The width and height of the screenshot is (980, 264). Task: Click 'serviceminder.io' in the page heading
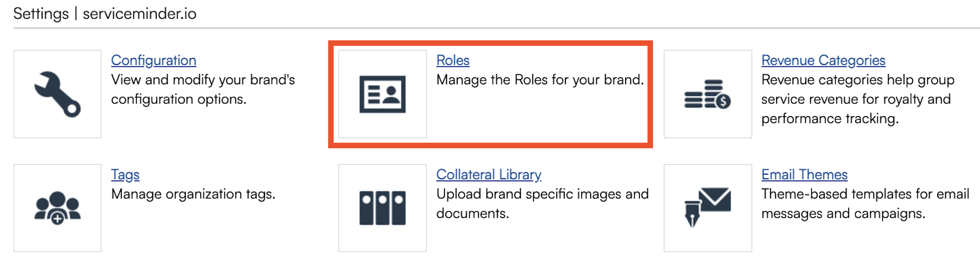tap(139, 14)
